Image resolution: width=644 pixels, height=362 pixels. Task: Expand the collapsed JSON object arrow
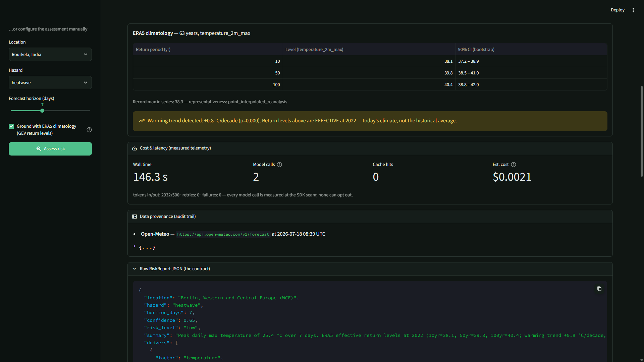click(135, 246)
